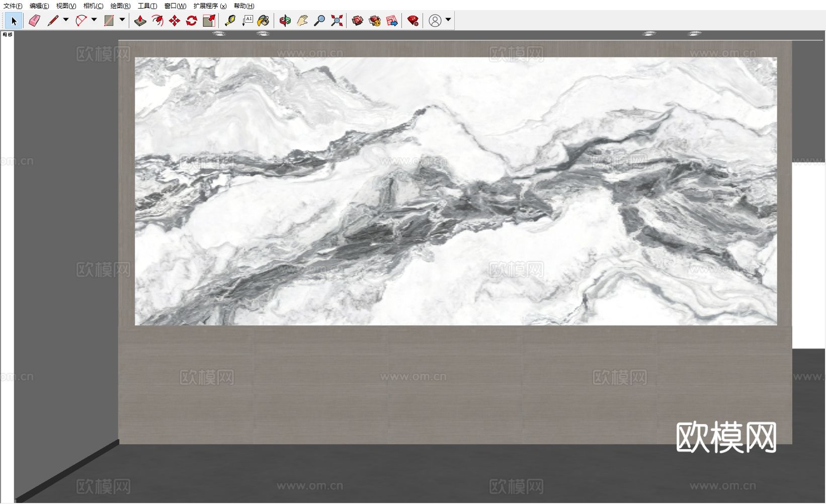
Task: Select the Zoom magnifier tool
Action: (319, 21)
